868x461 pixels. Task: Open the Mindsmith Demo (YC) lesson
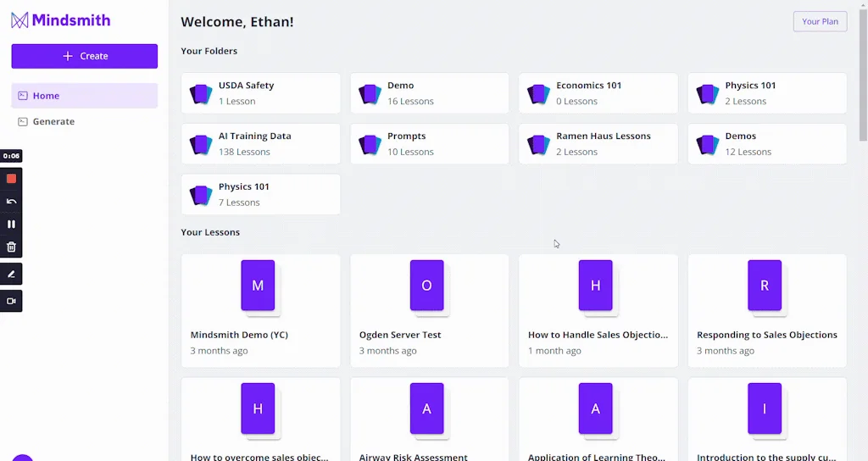tap(260, 311)
